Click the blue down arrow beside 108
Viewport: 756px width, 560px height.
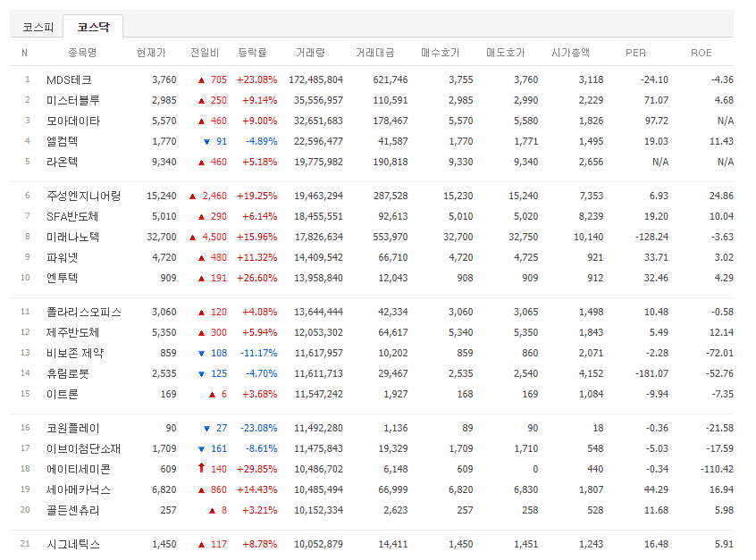[x=202, y=354]
